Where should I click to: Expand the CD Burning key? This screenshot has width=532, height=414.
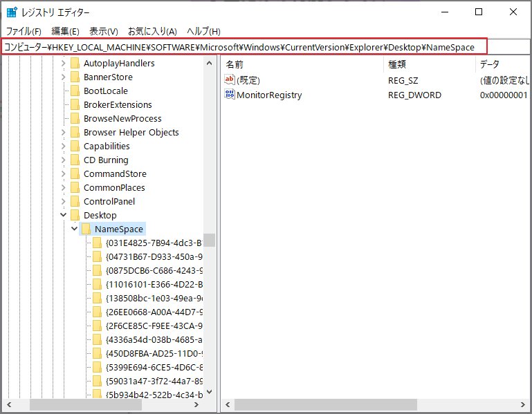pos(64,160)
